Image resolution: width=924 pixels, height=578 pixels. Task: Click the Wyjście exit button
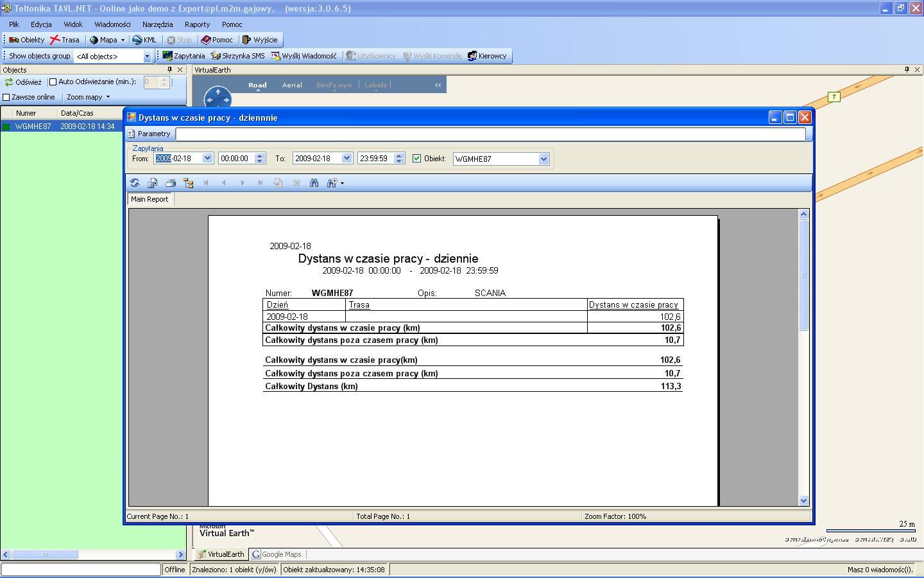pos(260,40)
